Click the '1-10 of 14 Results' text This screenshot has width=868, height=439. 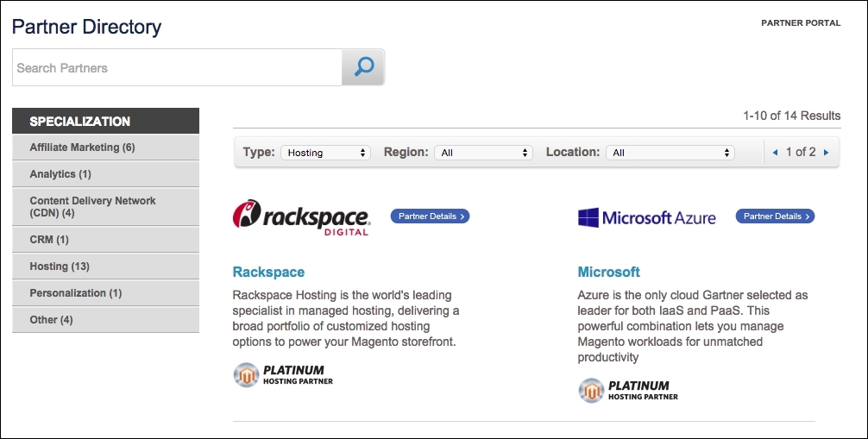(791, 116)
